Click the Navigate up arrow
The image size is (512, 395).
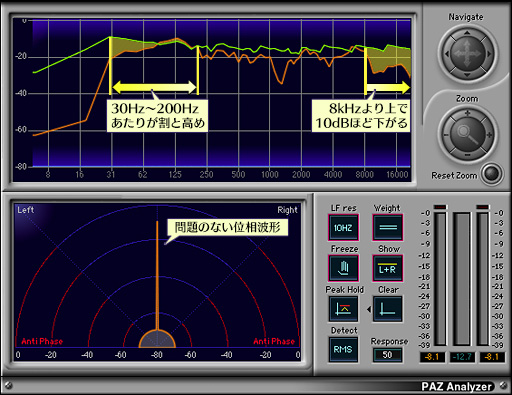(467, 33)
